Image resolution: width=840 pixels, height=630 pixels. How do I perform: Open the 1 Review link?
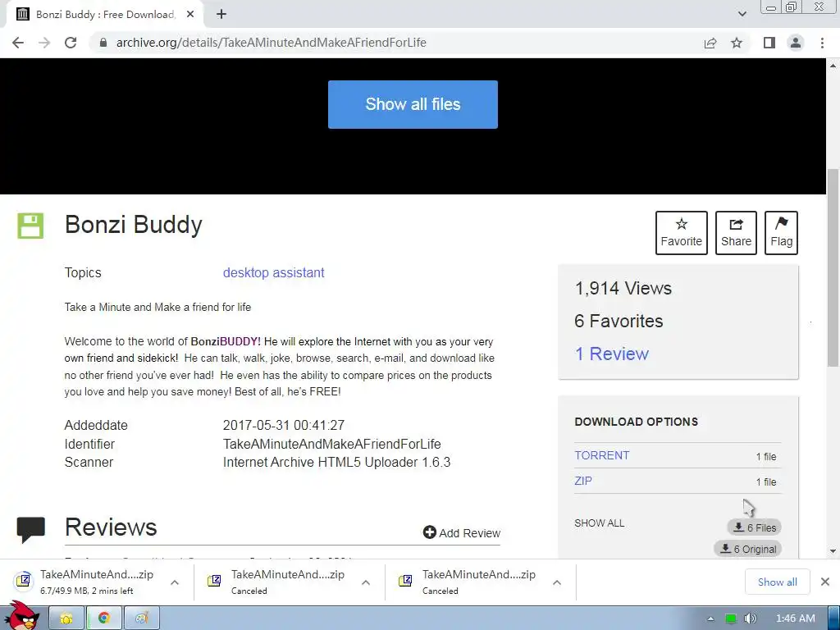pyautogui.click(x=611, y=354)
